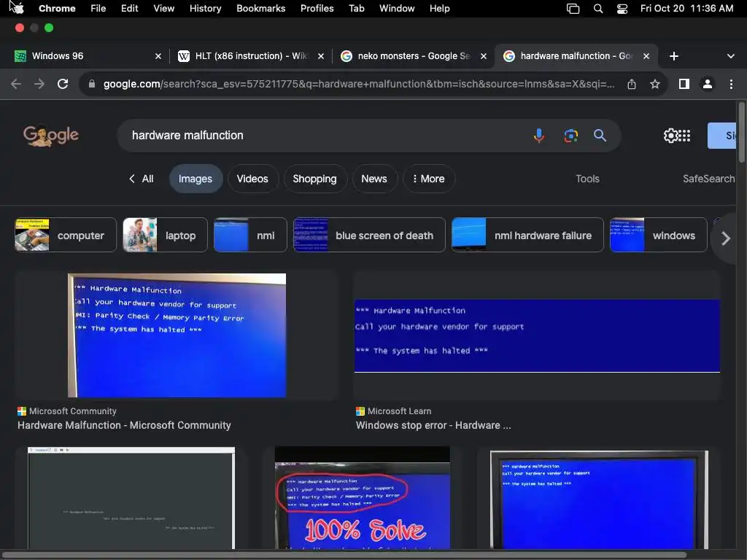Open the Help menu

click(439, 8)
